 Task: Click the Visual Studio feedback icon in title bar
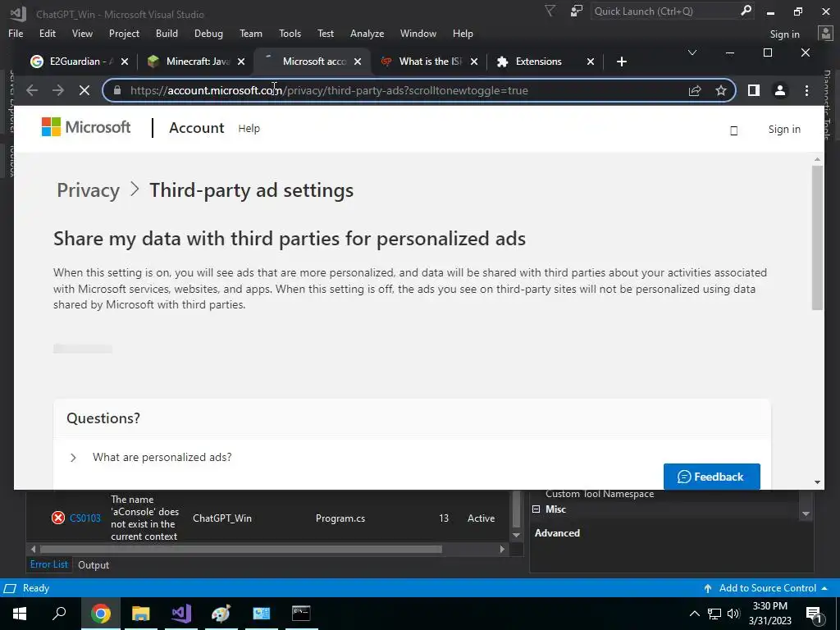tap(577, 11)
